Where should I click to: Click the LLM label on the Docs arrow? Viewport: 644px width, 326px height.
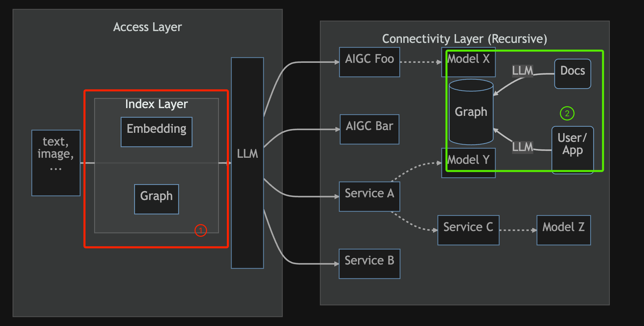523,71
